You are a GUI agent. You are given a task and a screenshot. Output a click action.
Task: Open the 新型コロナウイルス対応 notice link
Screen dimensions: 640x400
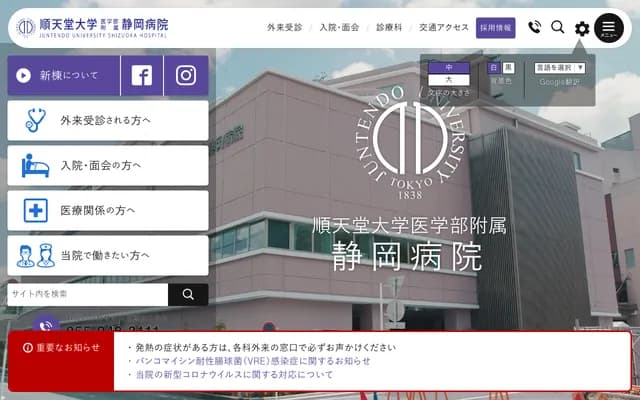click(x=234, y=374)
